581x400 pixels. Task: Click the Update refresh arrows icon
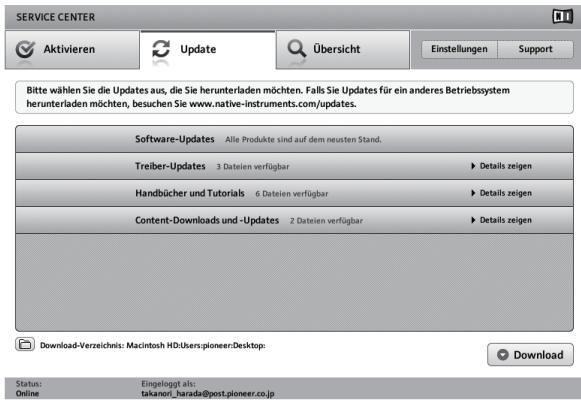[x=161, y=49]
